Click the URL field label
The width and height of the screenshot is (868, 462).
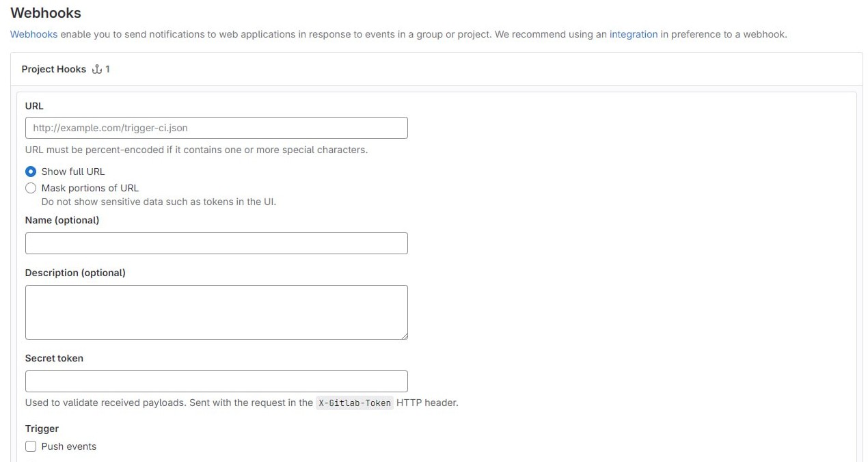click(34, 106)
